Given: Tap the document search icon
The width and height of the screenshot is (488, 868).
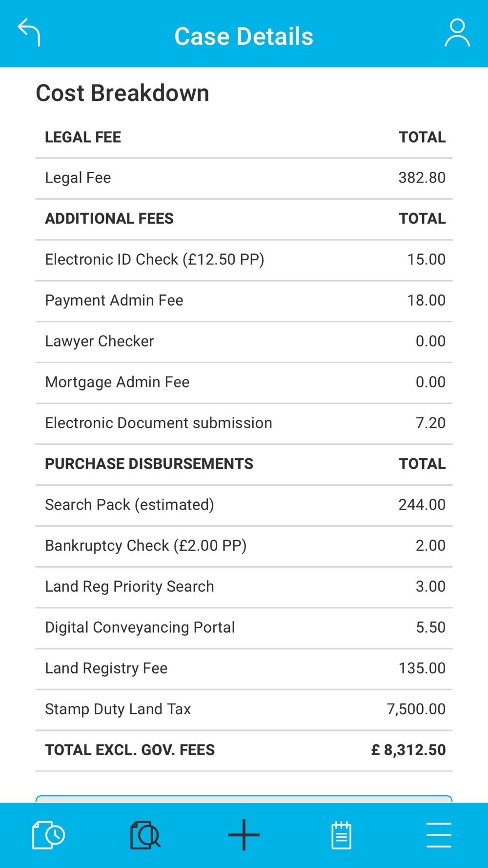Looking at the screenshot, I should (145, 835).
